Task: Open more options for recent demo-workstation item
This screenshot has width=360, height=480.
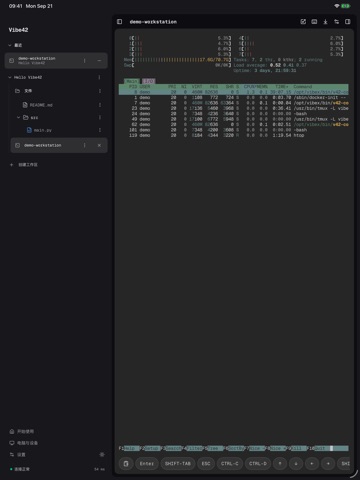Action: coord(84,61)
